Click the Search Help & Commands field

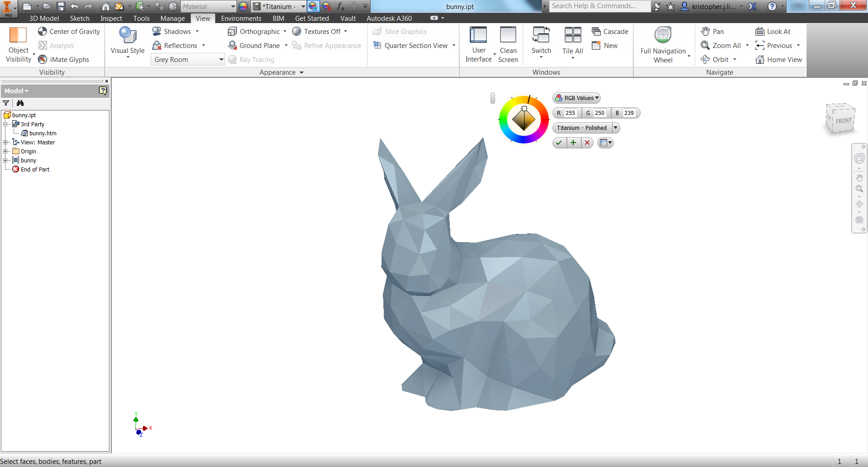point(600,6)
